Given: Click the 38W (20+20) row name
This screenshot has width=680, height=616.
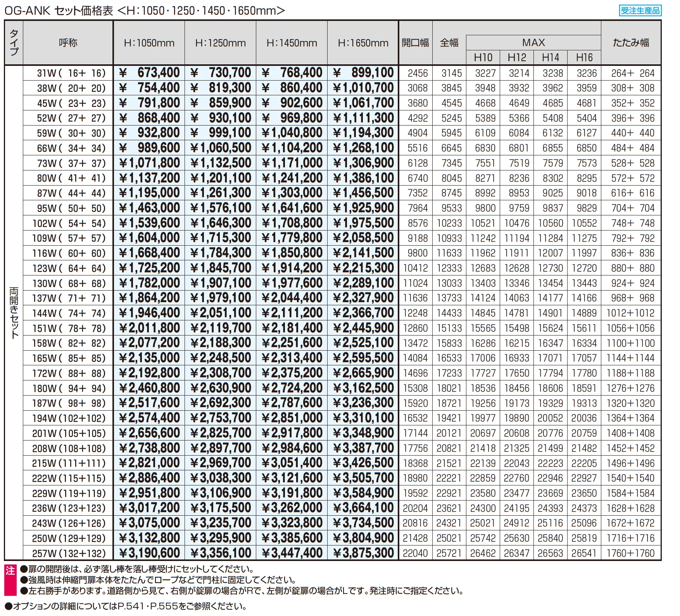Looking at the screenshot, I should [71, 88].
